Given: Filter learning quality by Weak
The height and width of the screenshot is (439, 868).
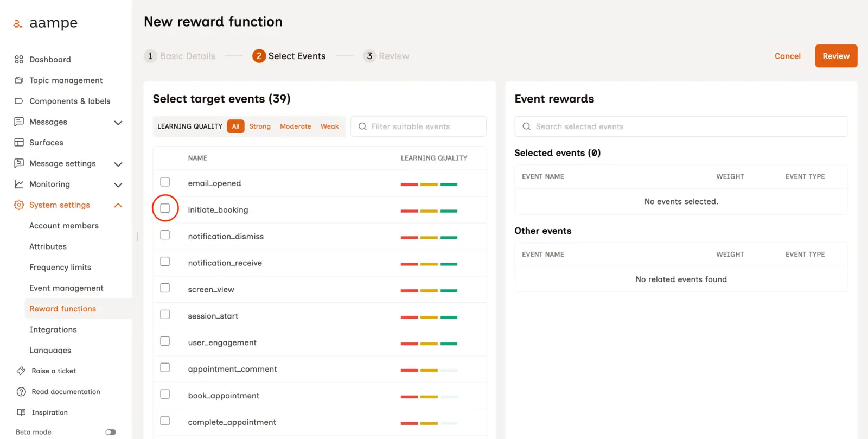Looking at the screenshot, I should 329,126.
